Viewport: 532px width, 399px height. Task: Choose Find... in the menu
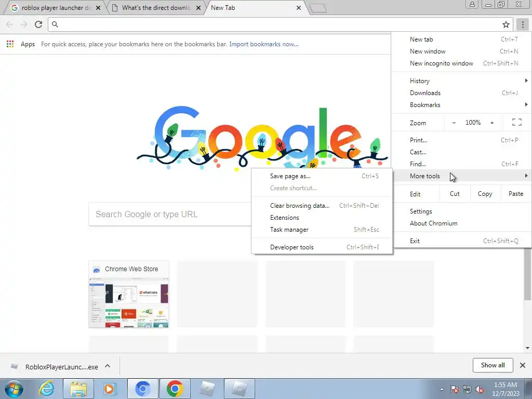pos(461,164)
